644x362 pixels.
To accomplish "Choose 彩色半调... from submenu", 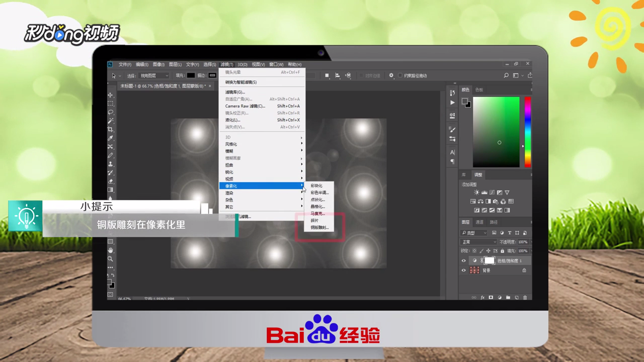I will click(319, 193).
